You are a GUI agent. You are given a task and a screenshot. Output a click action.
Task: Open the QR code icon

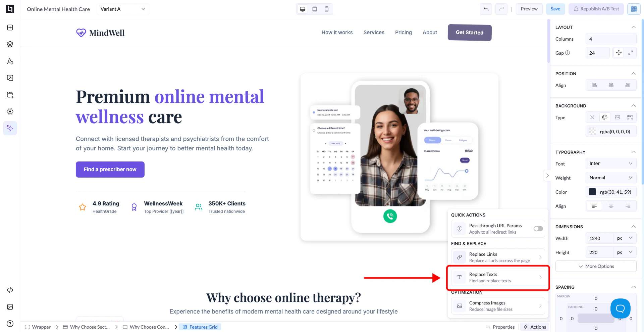[634, 9]
